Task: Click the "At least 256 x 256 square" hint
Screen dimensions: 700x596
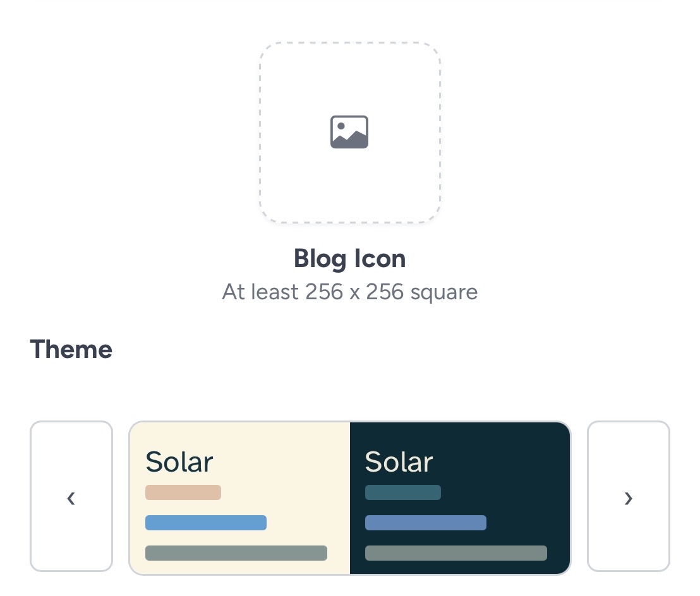Action: coord(349,292)
